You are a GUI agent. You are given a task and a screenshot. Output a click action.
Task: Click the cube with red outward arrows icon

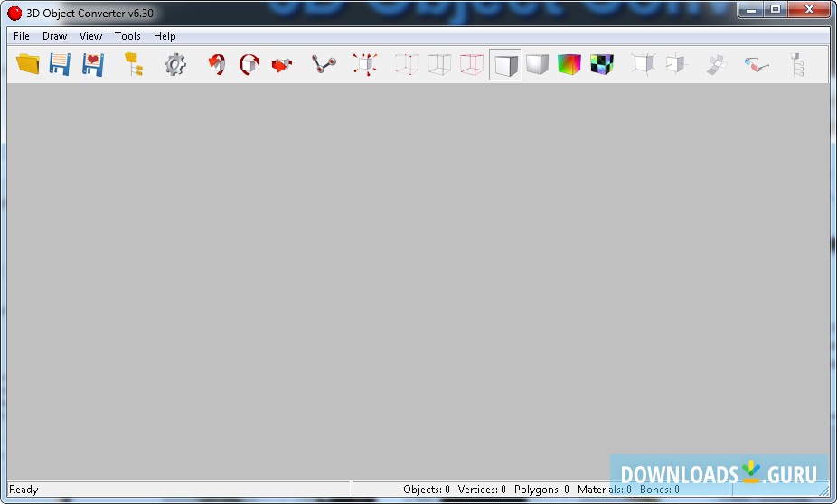364,64
